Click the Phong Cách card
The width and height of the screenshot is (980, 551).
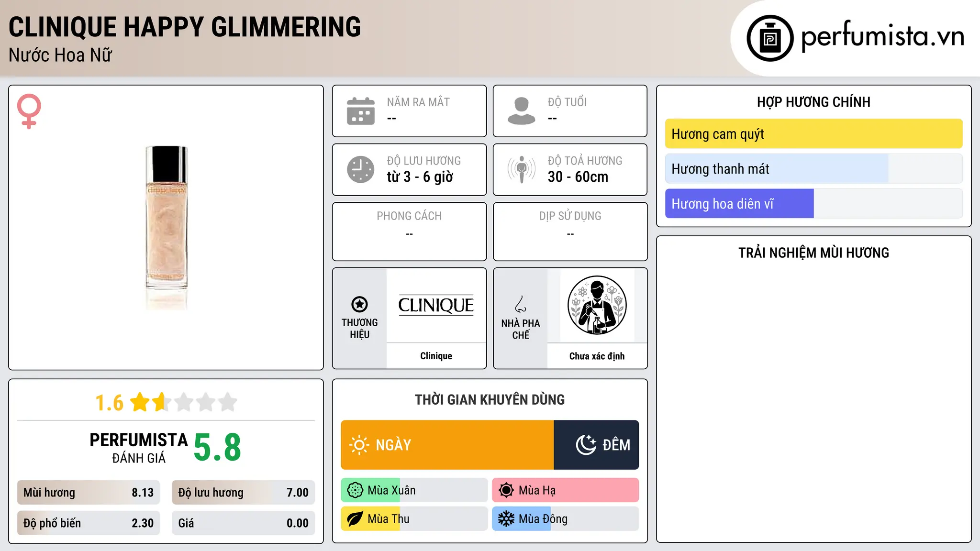click(x=410, y=231)
